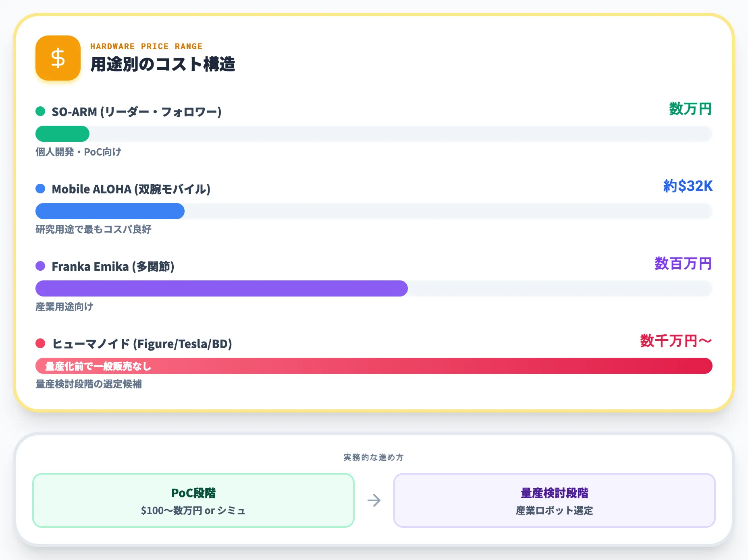748x560 pixels.
Task: Click the Franka Emika (多関節) label
Action: (113, 266)
